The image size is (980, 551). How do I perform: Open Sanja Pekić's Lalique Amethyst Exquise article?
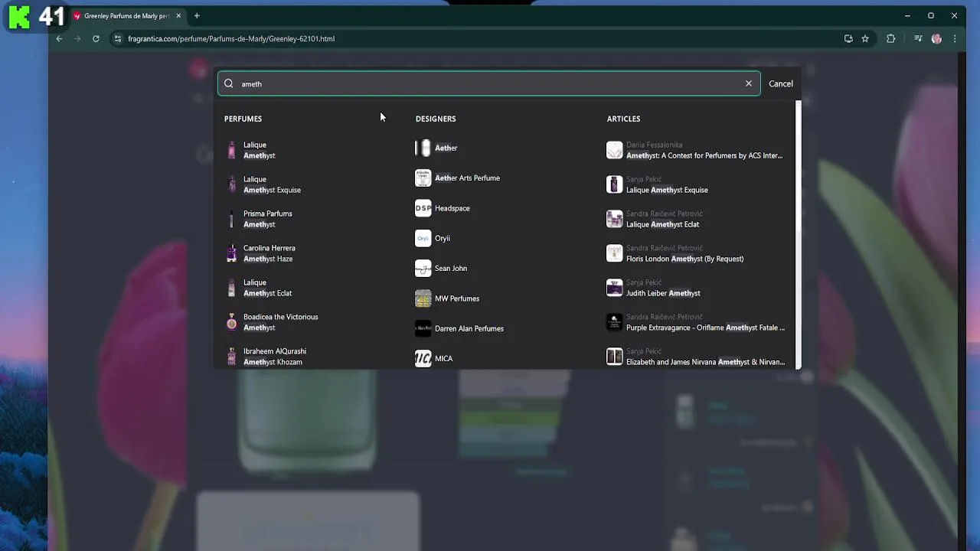[x=695, y=184]
